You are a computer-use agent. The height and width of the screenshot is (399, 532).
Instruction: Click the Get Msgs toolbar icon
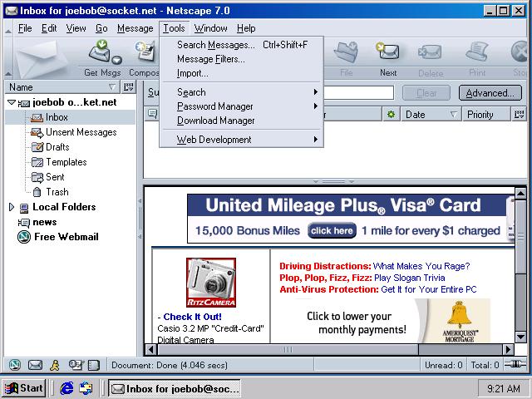(x=101, y=52)
